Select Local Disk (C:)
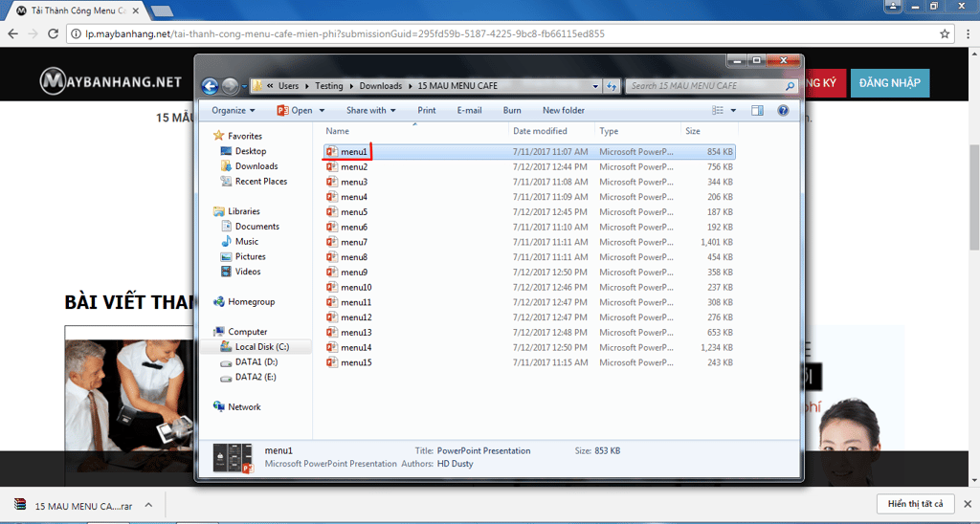The image size is (980, 524). click(262, 347)
